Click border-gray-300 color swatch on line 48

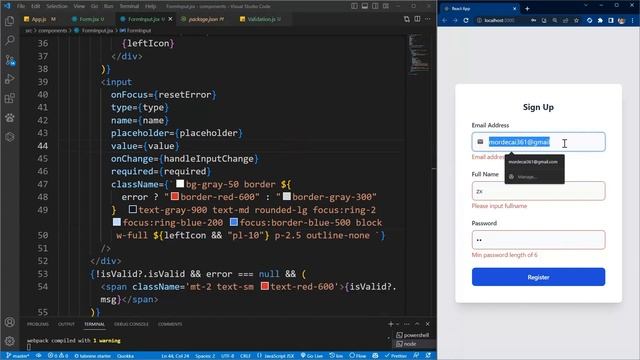click(x=287, y=197)
